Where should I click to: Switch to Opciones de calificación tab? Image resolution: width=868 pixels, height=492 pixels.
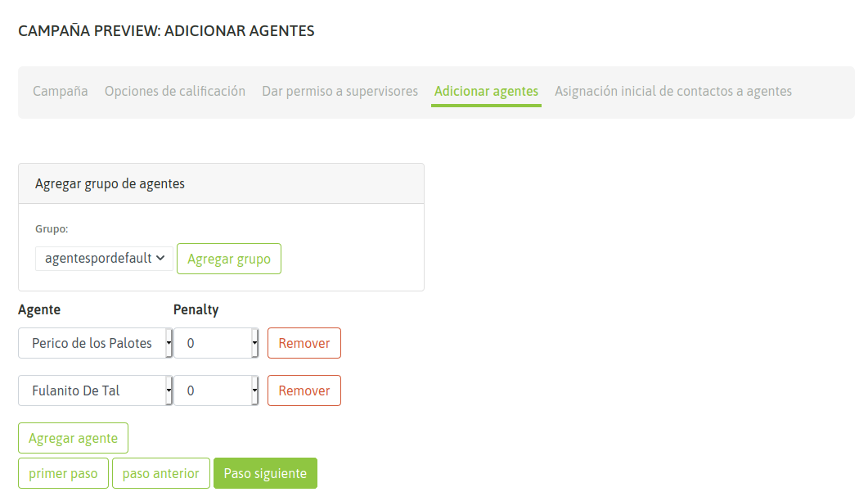pos(175,91)
